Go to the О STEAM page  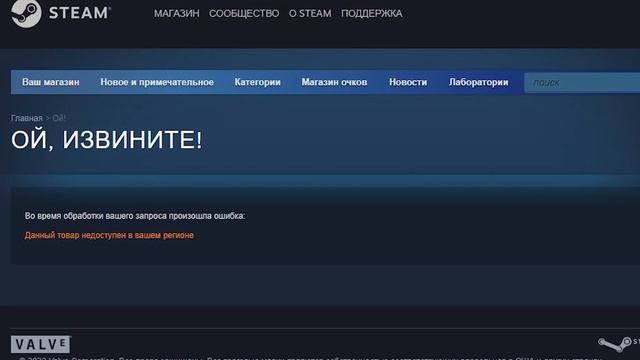click(310, 13)
